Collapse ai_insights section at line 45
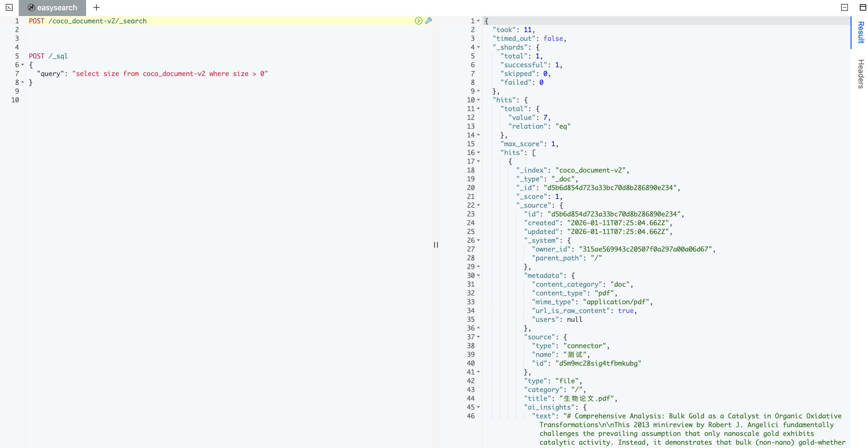The image size is (868, 448). pos(478,407)
